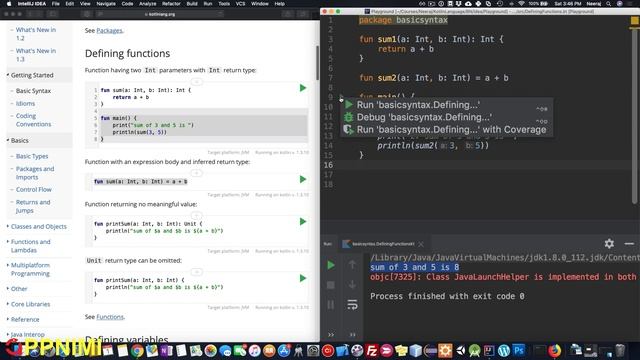The width and height of the screenshot is (640, 360).
Task: Open the Control Flow page
Action: (33, 190)
